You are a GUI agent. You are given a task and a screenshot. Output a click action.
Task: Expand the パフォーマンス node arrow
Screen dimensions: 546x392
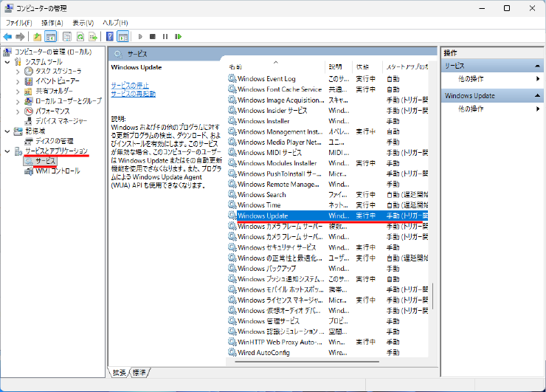(18, 111)
